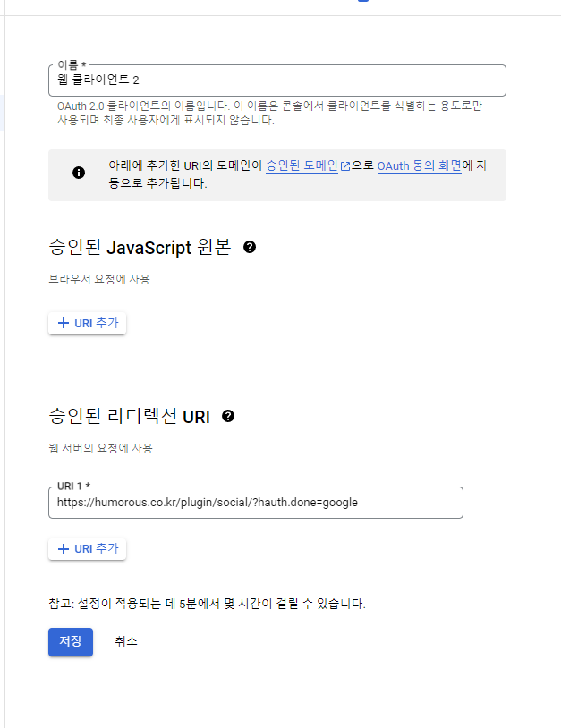The image size is (561, 728).
Task: Click the 승인된 리디렉션 URI heading
Action: click(x=129, y=416)
